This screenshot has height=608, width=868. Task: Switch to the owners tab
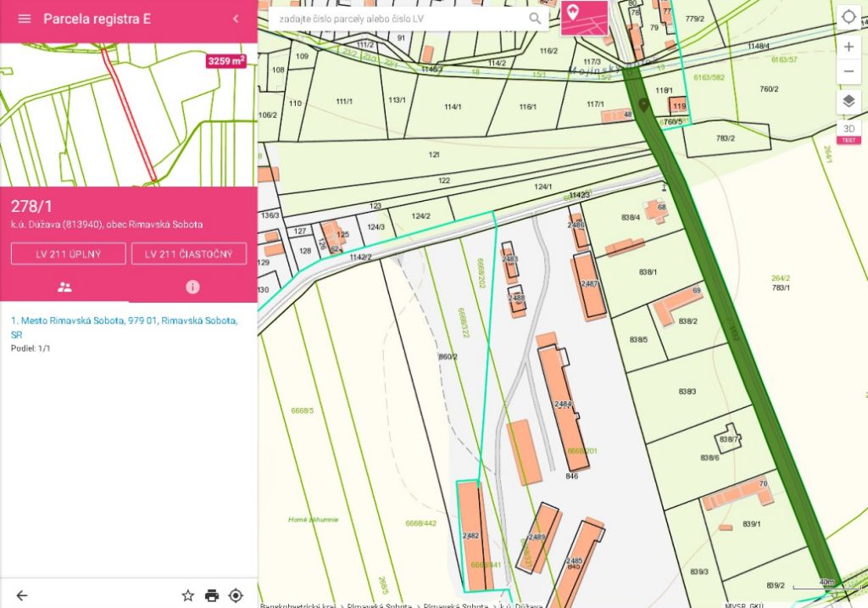[64, 287]
